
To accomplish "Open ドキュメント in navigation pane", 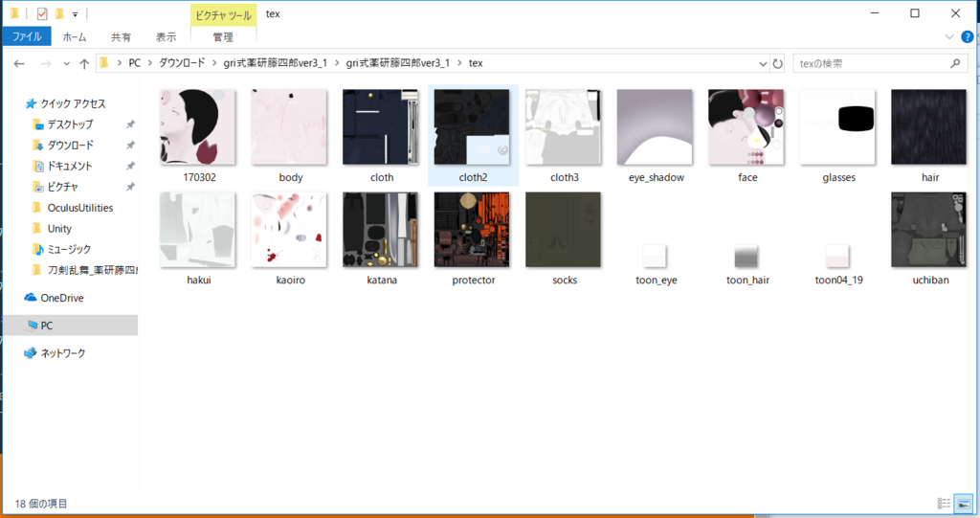I will pos(69,166).
